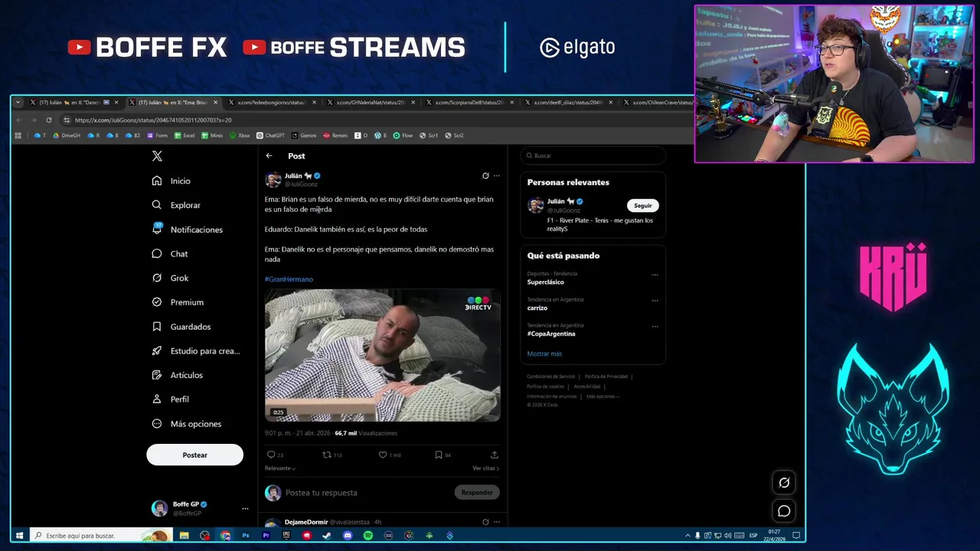Click the share icon under the post
The width and height of the screenshot is (980, 551).
[x=495, y=455]
